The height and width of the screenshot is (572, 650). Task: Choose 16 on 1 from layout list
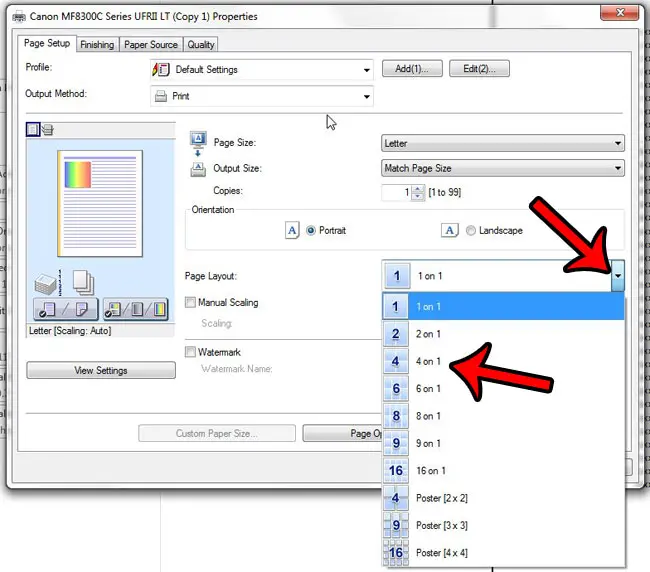coord(503,471)
